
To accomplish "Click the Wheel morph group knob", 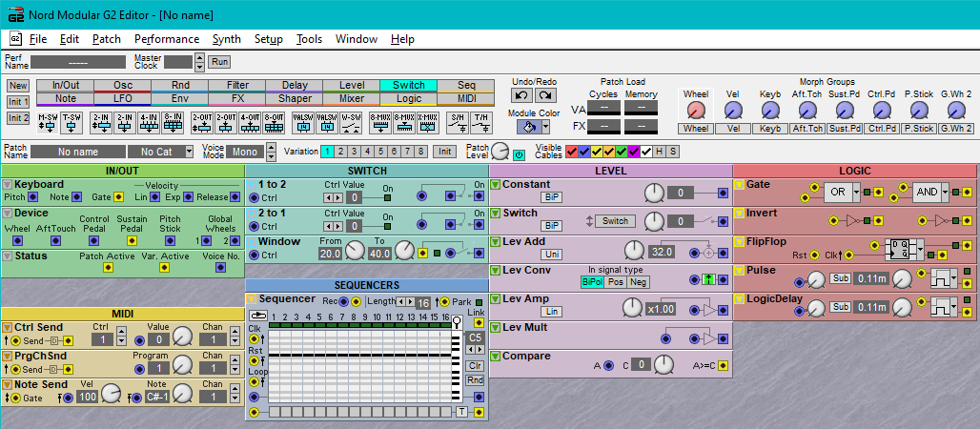I will (x=696, y=109).
